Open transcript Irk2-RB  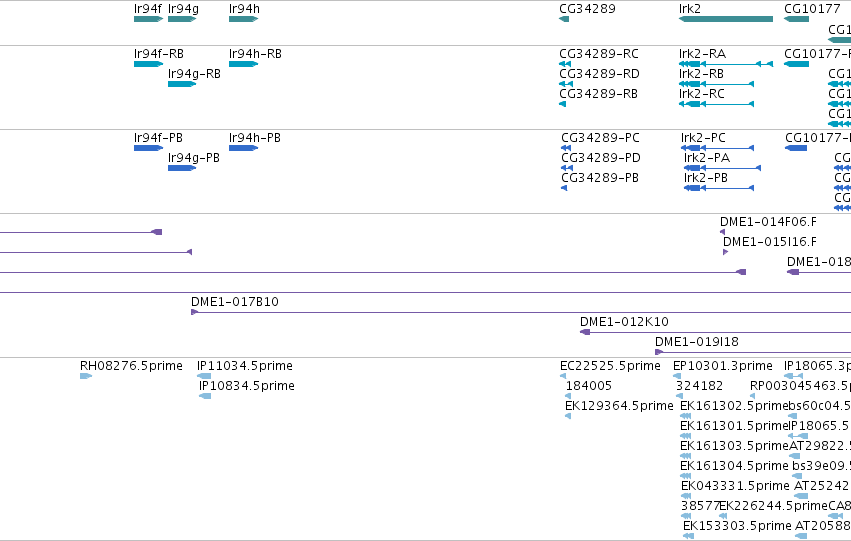pos(716,84)
